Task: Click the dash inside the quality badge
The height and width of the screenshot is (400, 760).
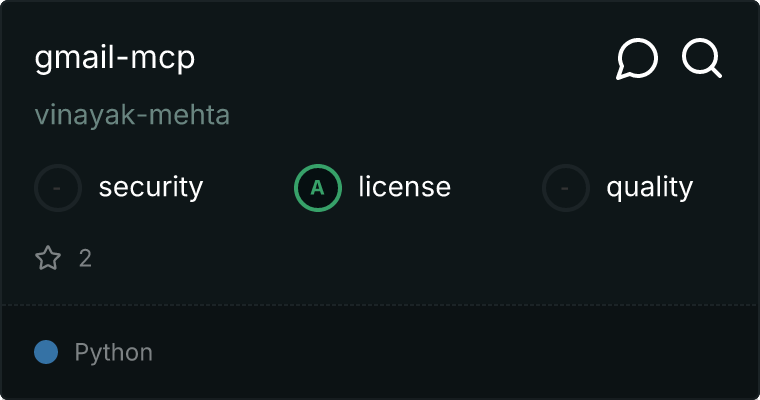Action: pos(566,187)
